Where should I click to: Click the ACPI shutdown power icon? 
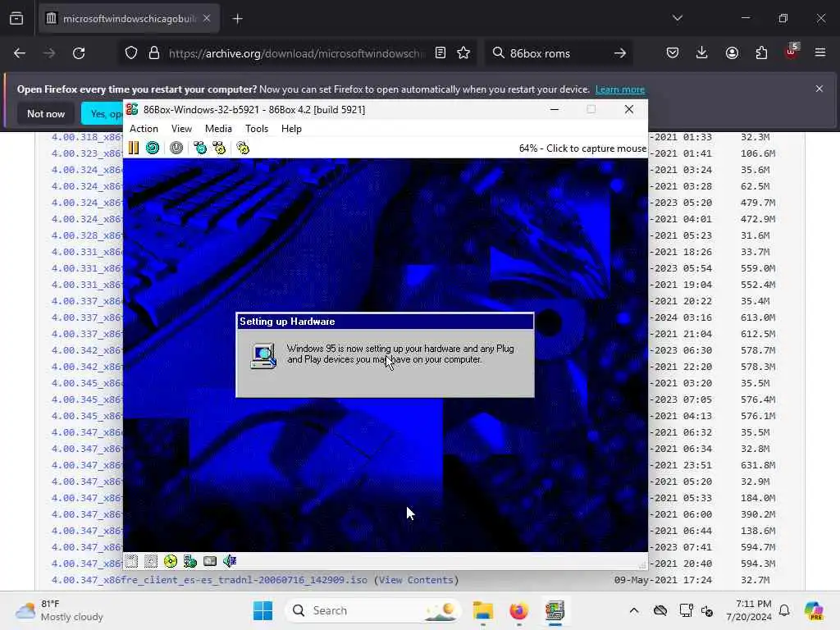[176, 148]
